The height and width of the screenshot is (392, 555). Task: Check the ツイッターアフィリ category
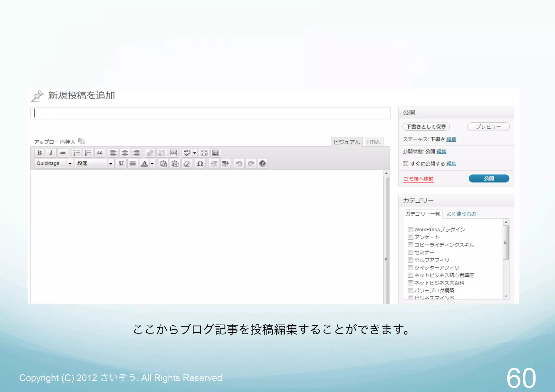[x=411, y=267]
